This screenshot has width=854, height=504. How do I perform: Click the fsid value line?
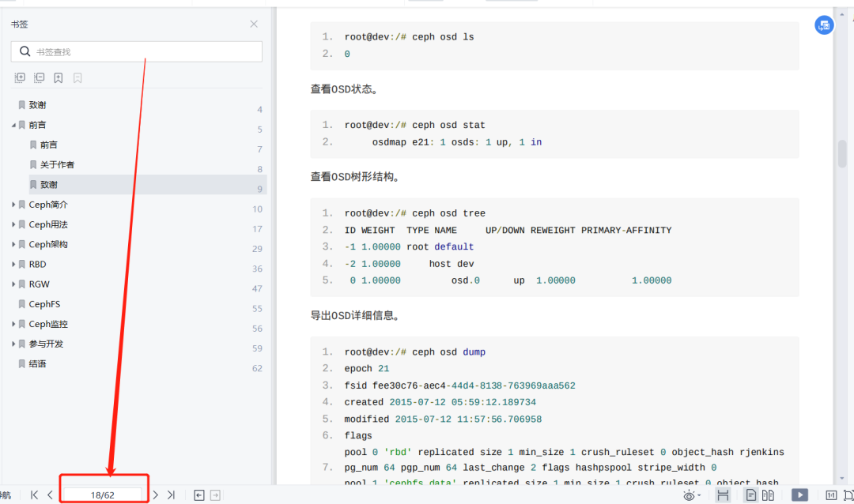[x=459, y=386]
